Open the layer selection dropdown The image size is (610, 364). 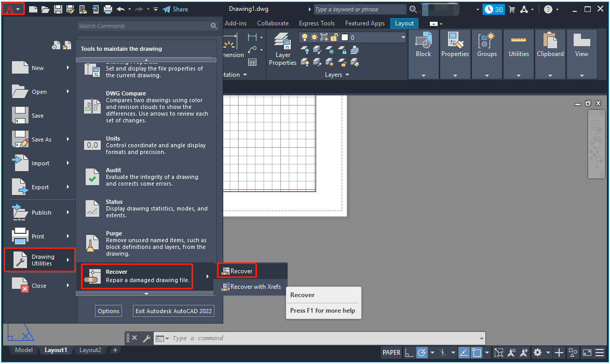[x=403, y=37]
